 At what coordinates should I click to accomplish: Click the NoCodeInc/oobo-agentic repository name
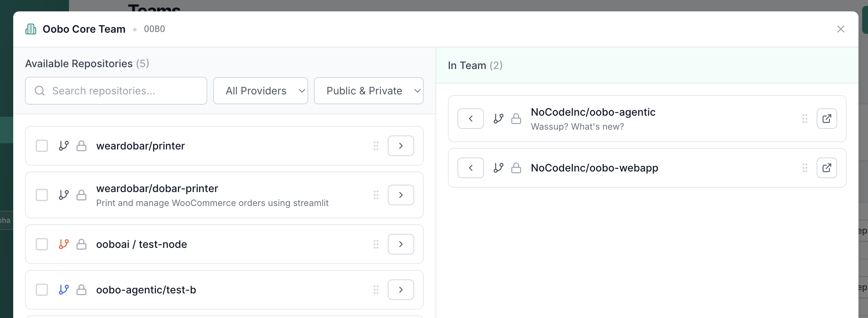tap(593, 112)
